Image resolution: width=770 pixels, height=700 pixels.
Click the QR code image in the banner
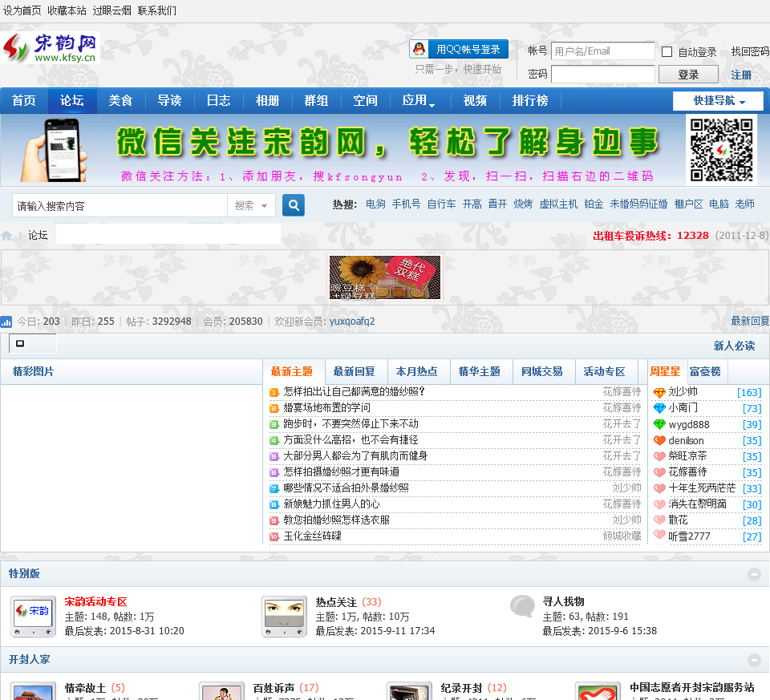pos(721,150)
